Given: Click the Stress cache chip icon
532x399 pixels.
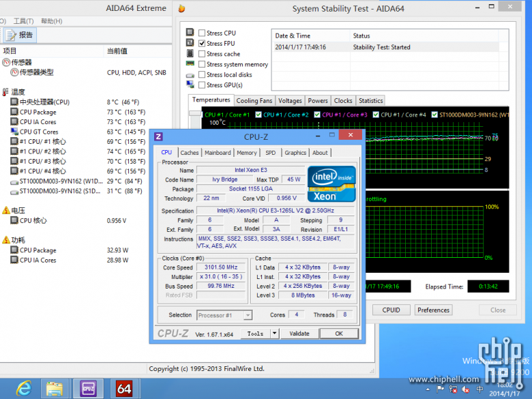Looking at the screenshot, I should (x=190, y=53).
